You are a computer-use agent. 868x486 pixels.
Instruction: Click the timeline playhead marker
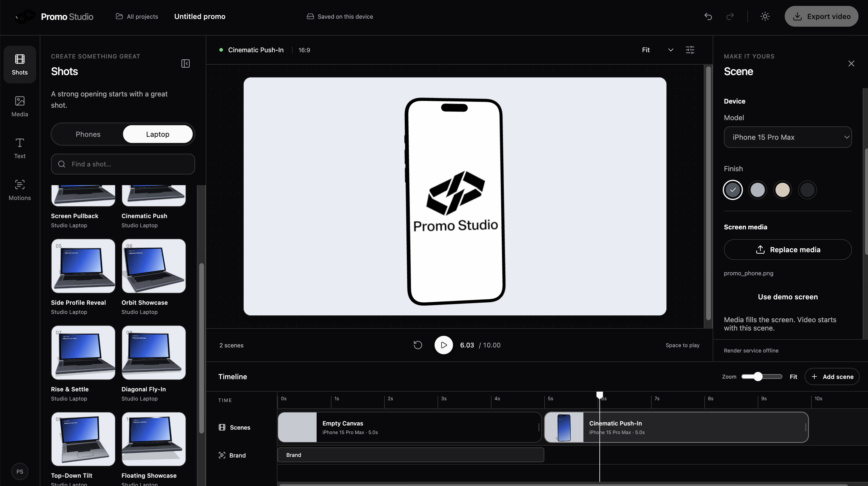[x=599, y=395]
